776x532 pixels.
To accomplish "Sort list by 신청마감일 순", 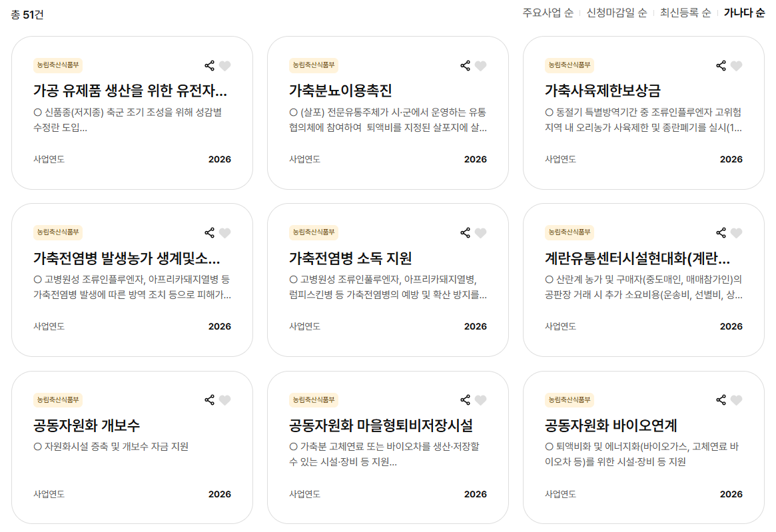I will tap(616, 13).
